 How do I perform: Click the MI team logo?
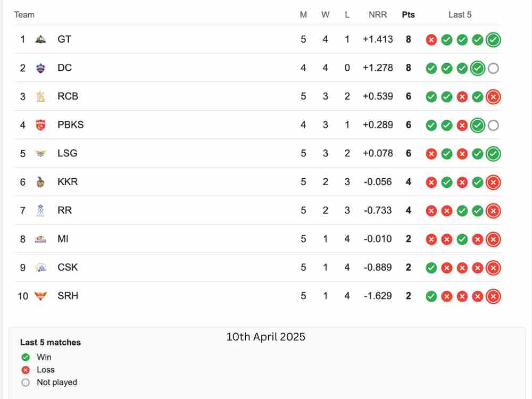(40, 239)
